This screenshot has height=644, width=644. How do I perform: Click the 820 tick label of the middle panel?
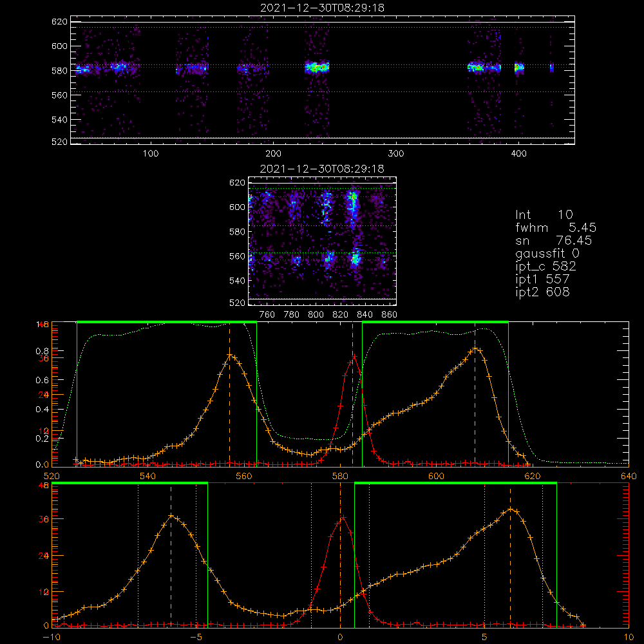(341, 315)
